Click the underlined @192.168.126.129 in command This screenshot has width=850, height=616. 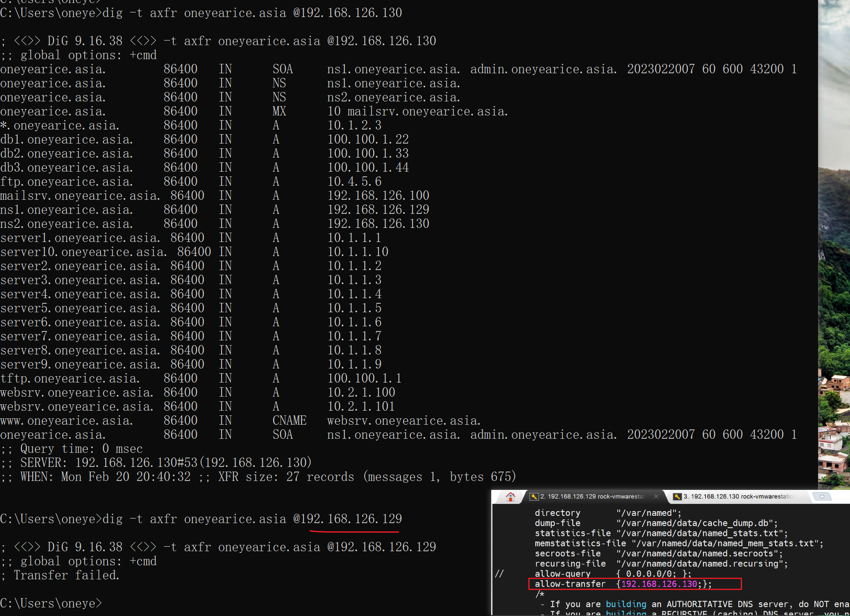click(x=348, y=519)
